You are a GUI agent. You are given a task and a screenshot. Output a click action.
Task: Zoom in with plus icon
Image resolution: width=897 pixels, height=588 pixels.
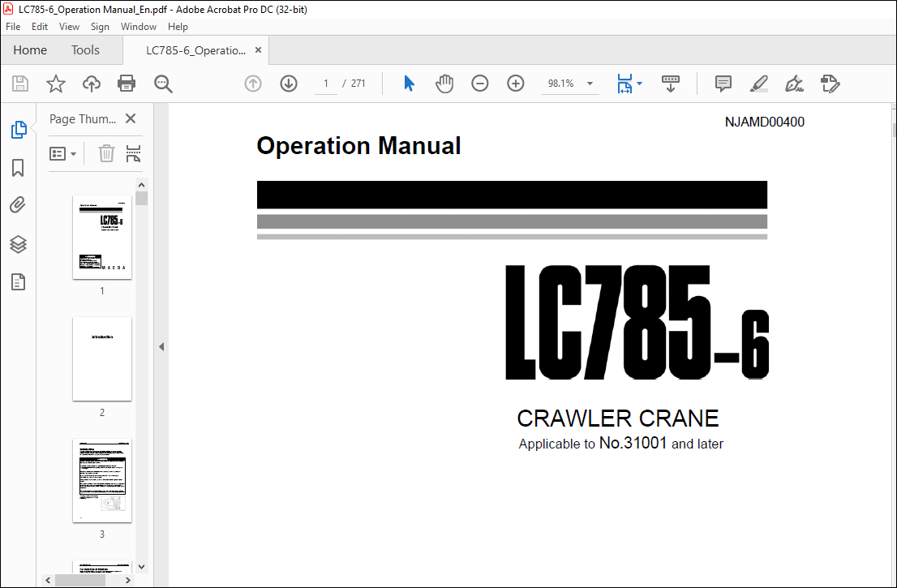[x=516, y=84]
